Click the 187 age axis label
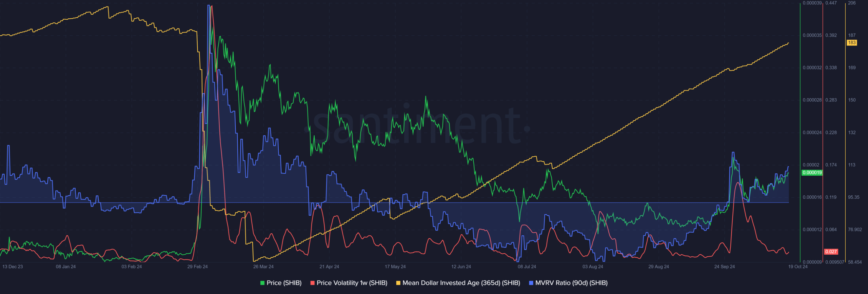Screen dimensions: 868x294 [852, 35]
